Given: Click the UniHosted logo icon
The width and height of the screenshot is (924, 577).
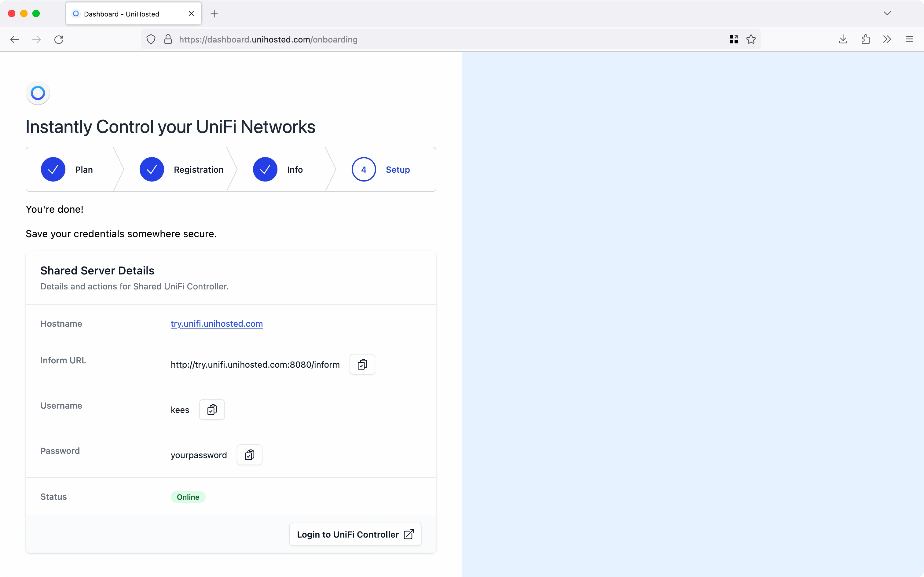Looking at the screenshot, I should pyautogui.click(x=38, y=93).
